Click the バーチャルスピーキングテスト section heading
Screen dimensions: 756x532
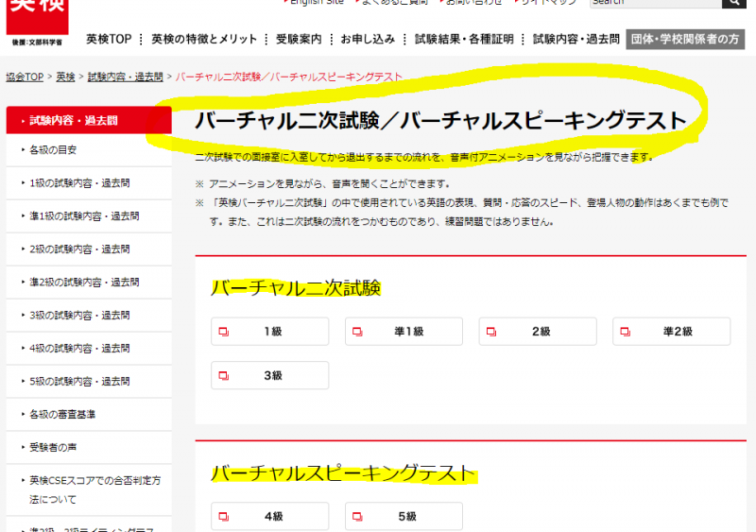(x=344, y=473)
